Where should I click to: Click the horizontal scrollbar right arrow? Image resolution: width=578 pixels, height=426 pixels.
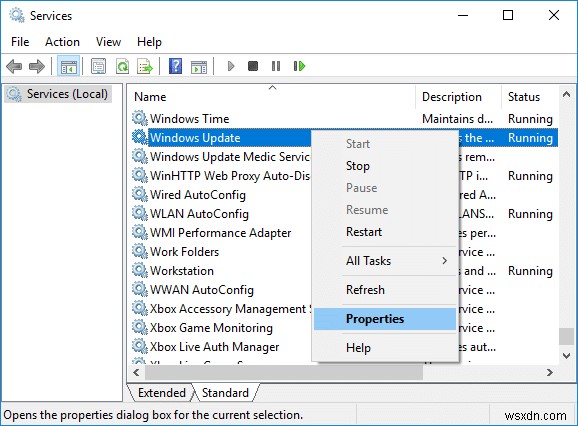(550, 373)
